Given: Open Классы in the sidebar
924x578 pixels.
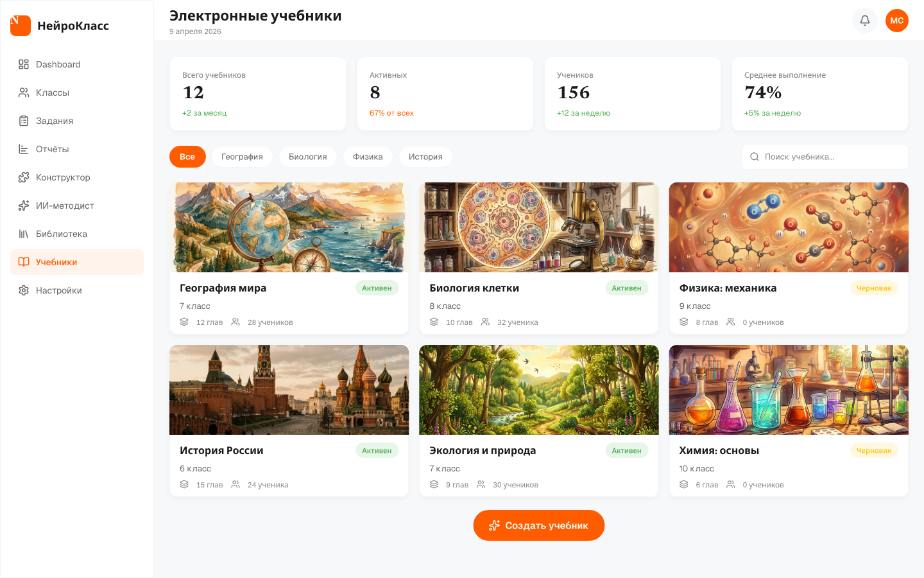Looking at the screenshot, I should (53, 92).
